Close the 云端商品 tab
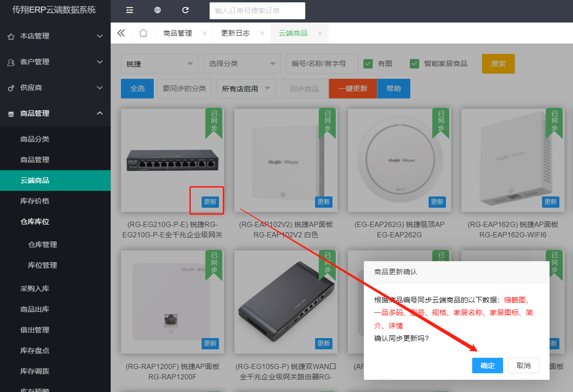This screenshot has width=573, height=392. (320, 33)
